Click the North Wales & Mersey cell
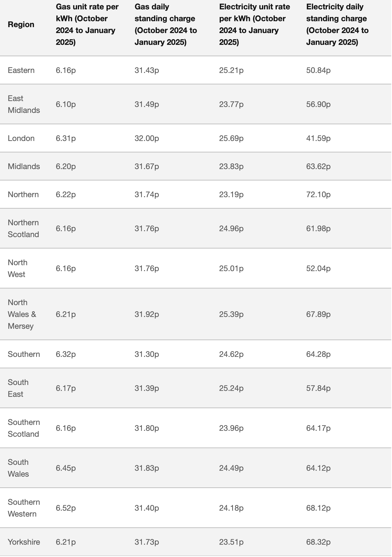392x557 pixels. click(x=22, y=314)
